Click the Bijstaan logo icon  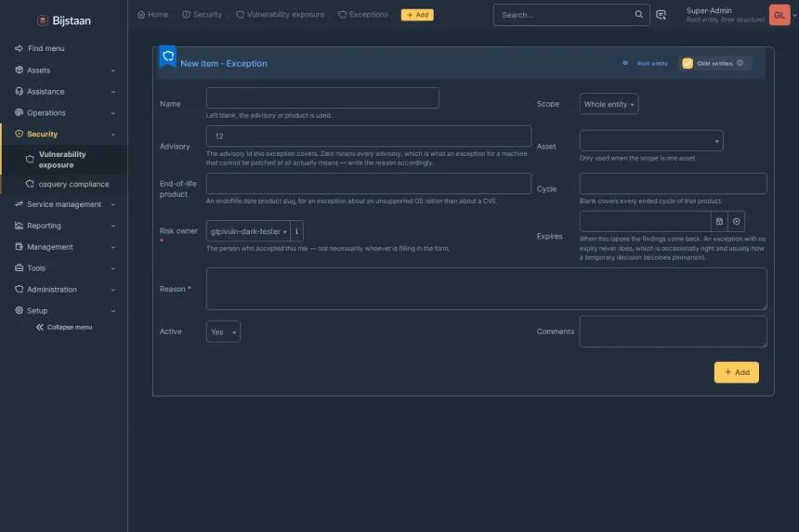coord(43,20)
